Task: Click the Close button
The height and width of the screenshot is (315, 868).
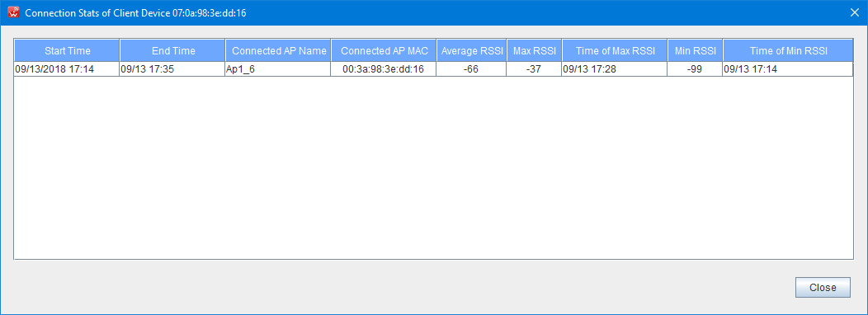Action: coord(823,287)
